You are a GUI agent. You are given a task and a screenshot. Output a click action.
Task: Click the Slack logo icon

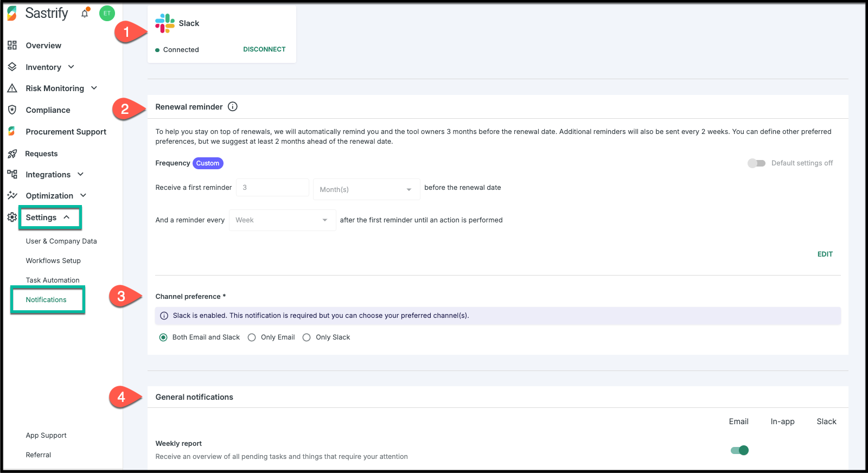click(x=165, y=23)
